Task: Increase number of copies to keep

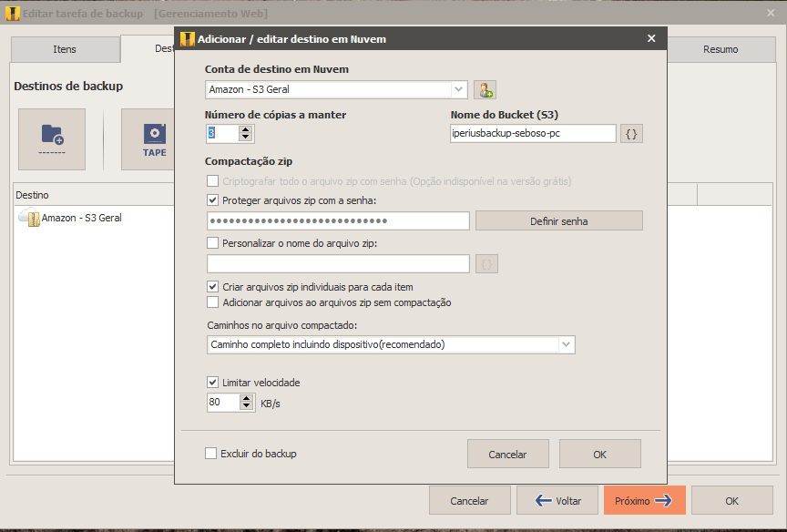Action: [245, 129]
